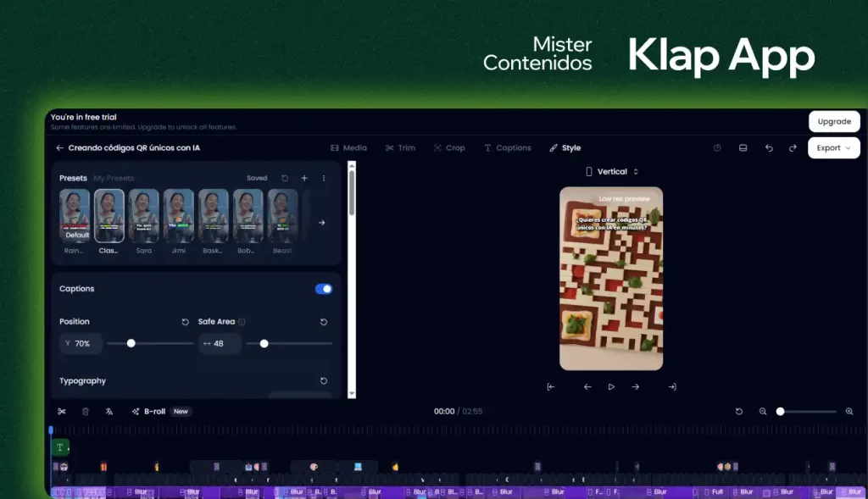Switch to the Captions tab
This screenshot has width=868, height=499.
508,147
